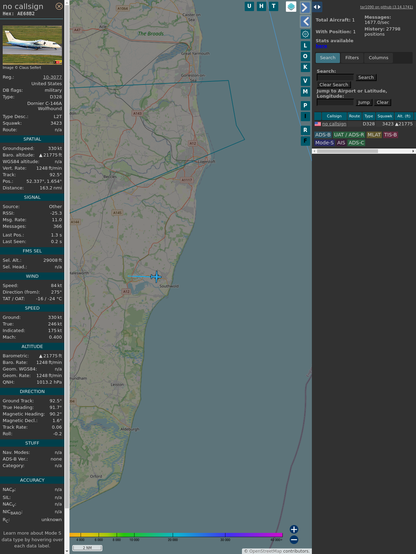Open registration link 10-3077
The height and width of the screenshot is (554, 416).
[52, 77]
